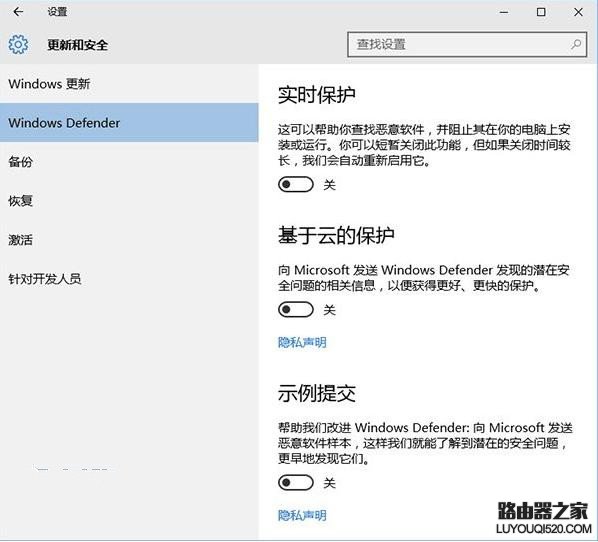Click the 更新和安全 page title
Image resolution: width=598 pixels, height=542 pixels.
point(77,45)
